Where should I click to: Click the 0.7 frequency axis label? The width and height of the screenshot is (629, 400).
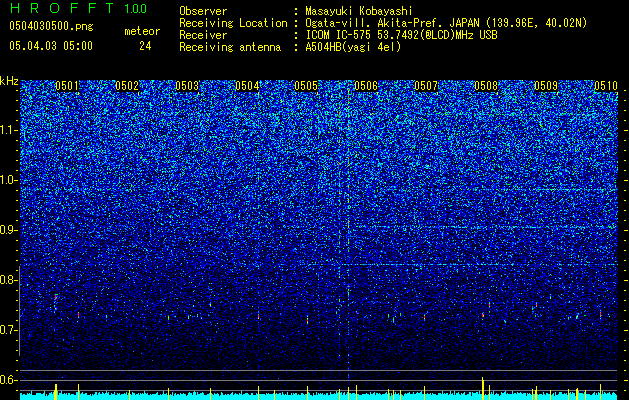click(x=9, y=330)
